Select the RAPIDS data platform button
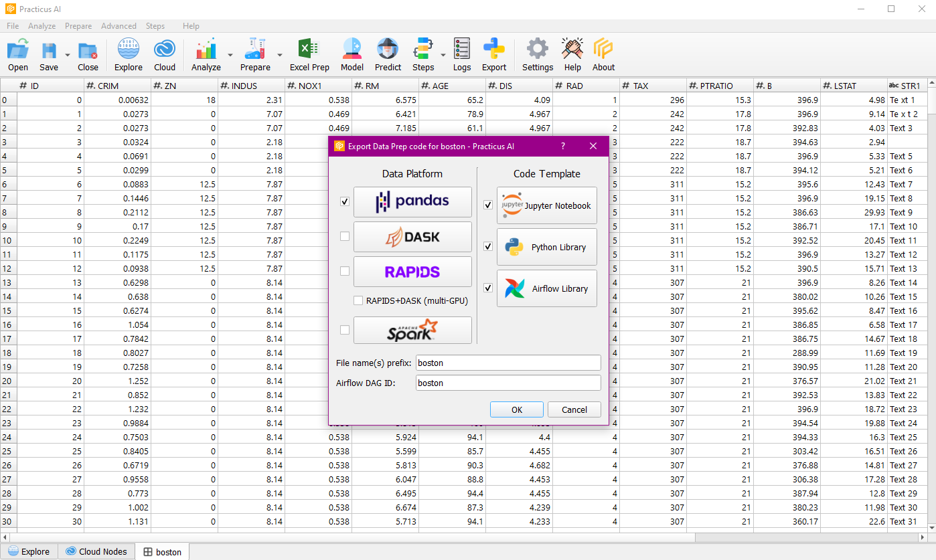Image resolution: width=936 pixels, height=560 pixels. [412, 272]
